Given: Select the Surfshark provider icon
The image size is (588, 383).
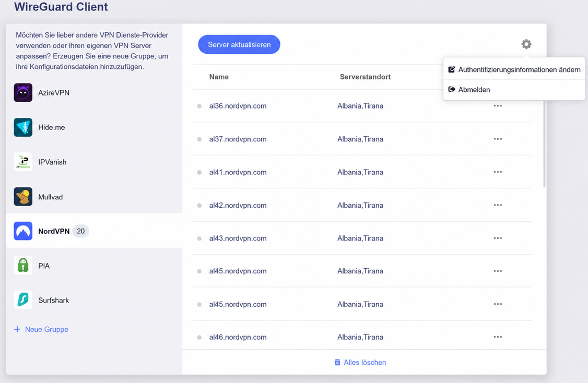Looking at the screenshot, I should tap(23, 300).
